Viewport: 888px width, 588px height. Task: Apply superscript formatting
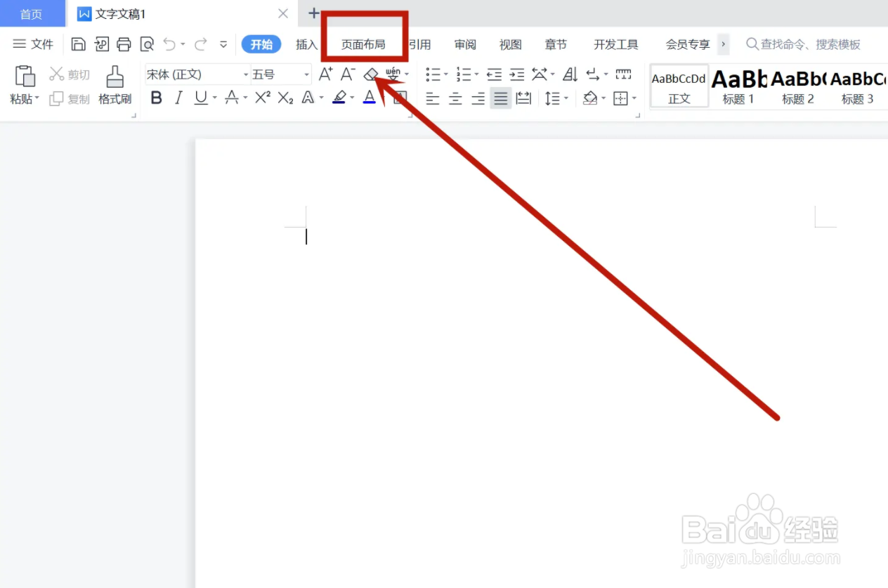coord(261,98)
